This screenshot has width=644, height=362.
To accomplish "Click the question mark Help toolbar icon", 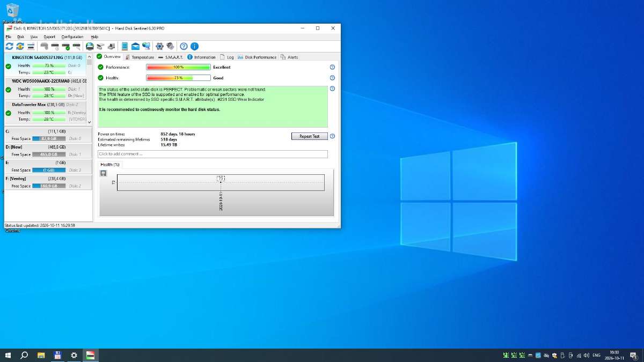I will point(184,46).
